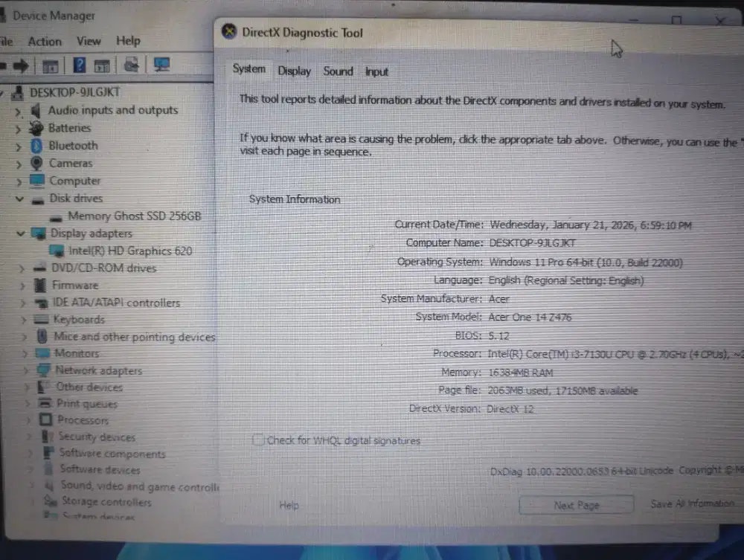Open the Sound tab
Viewport: 744px width, 560px height.
tap(338, 71)
